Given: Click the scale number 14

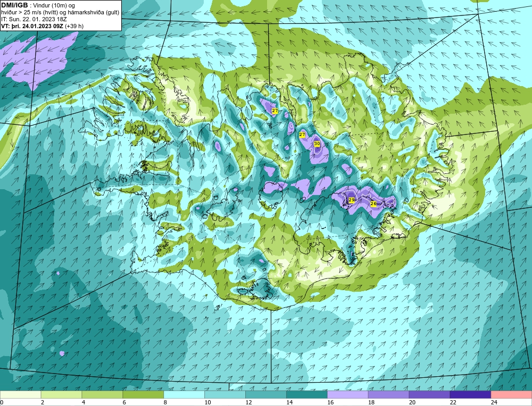Looking at the screenshot, I should point(289,403).
